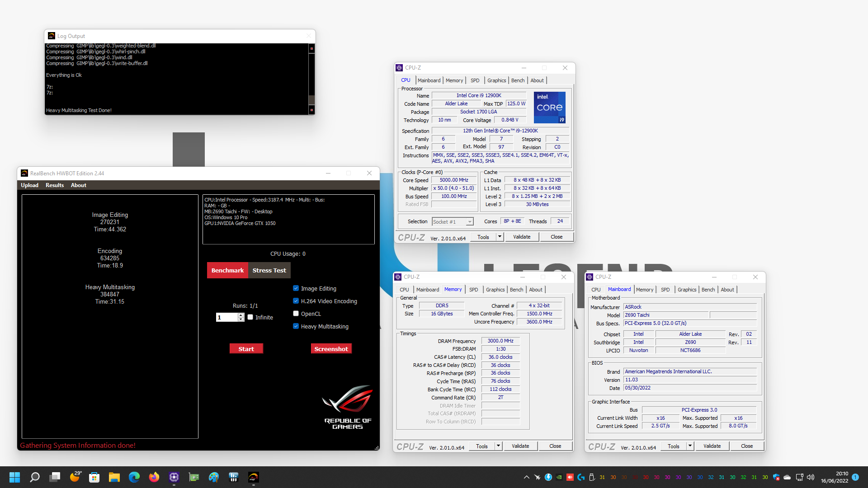Image resolution: width=868 pixels, height=488 pixels.
Task: Uncheck Heavy Multitasking checkbox
Action: click(x=296, y=326)
